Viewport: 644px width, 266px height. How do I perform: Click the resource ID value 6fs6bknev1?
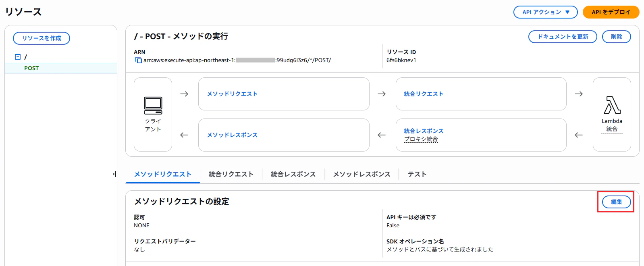(x=401, y=60)
